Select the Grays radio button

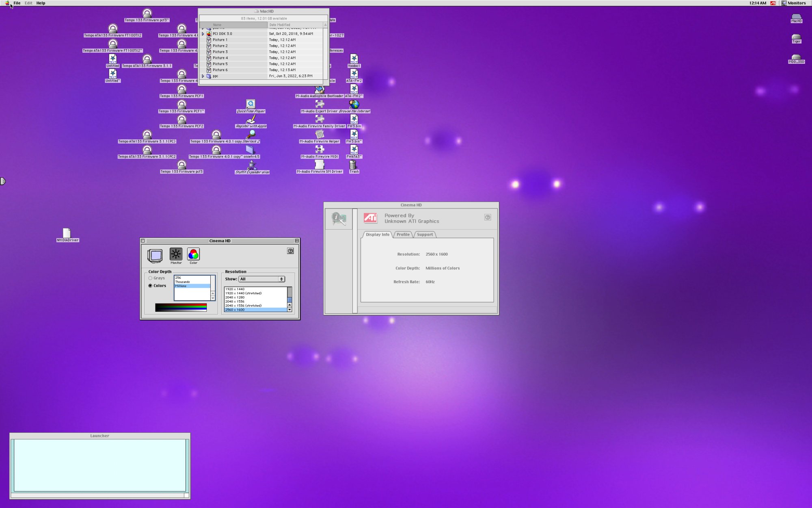click(x=151, y=278)
